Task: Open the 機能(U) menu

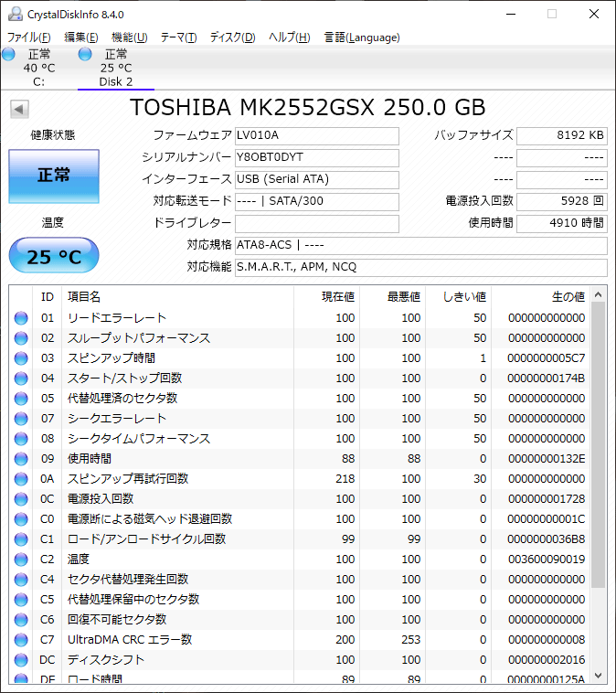Action: pos(129,37)
